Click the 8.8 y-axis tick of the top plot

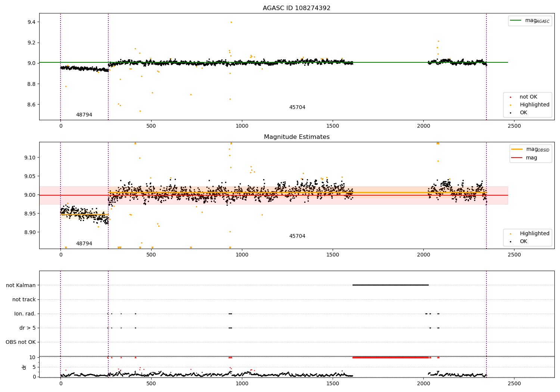click(x=31, y=84)
